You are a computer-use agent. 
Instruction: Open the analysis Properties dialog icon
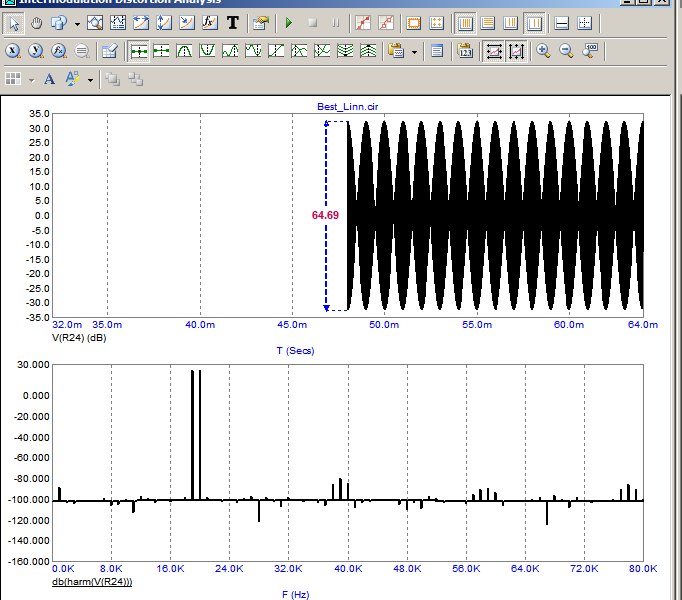point(261,23)
